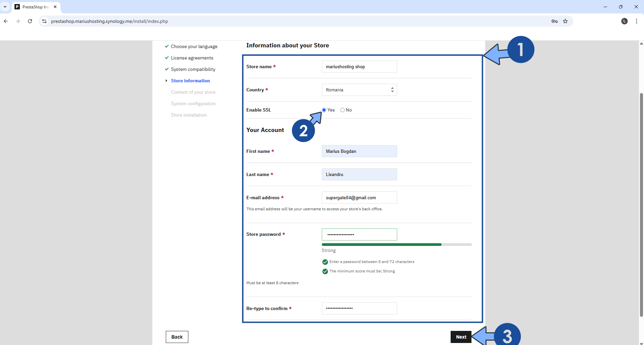This screenshot has width=644, height=345.
Task: Close the PrestaShop browser tab
Action: click(x=55, y=7)
